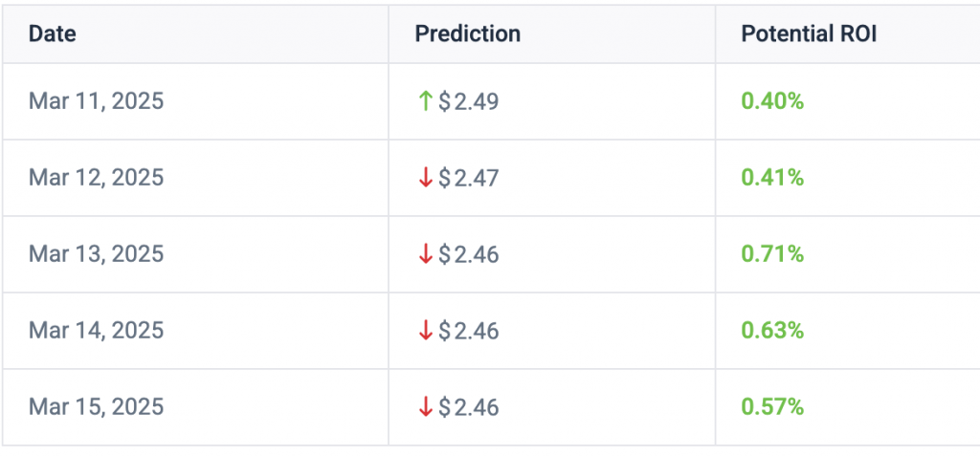980x457 pixels.
Task: Click the 0.71% potential ROI value
Action: click(772, 254)
